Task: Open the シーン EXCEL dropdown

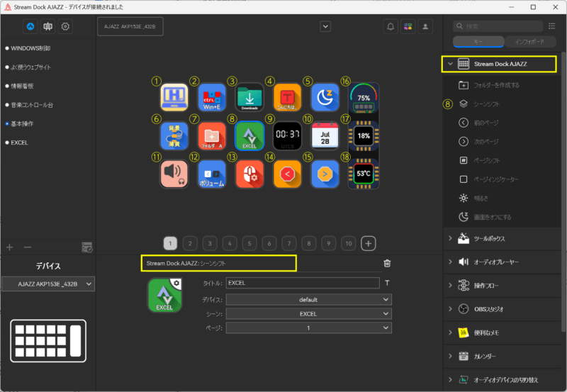Action: (308, 314)
